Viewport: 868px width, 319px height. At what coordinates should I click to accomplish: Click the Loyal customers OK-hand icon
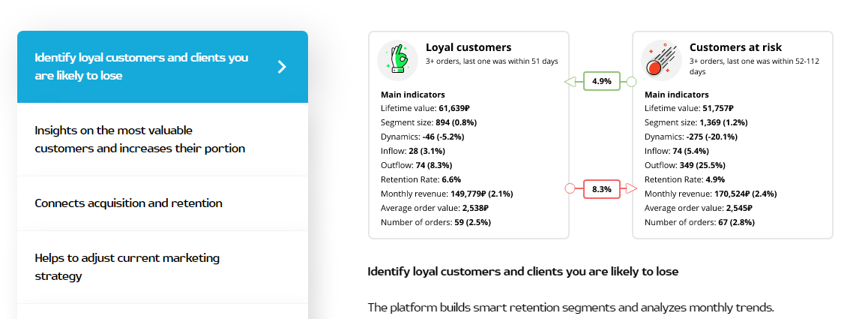pyautogui.click(x=397, y=60)
